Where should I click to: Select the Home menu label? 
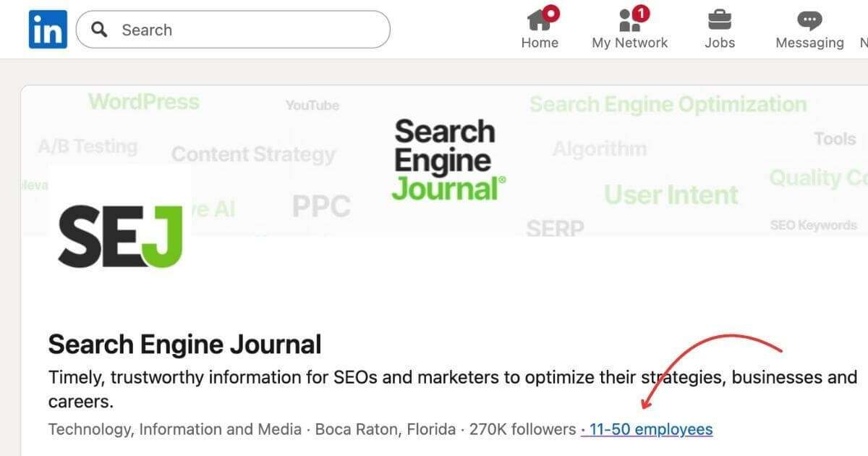540,42
